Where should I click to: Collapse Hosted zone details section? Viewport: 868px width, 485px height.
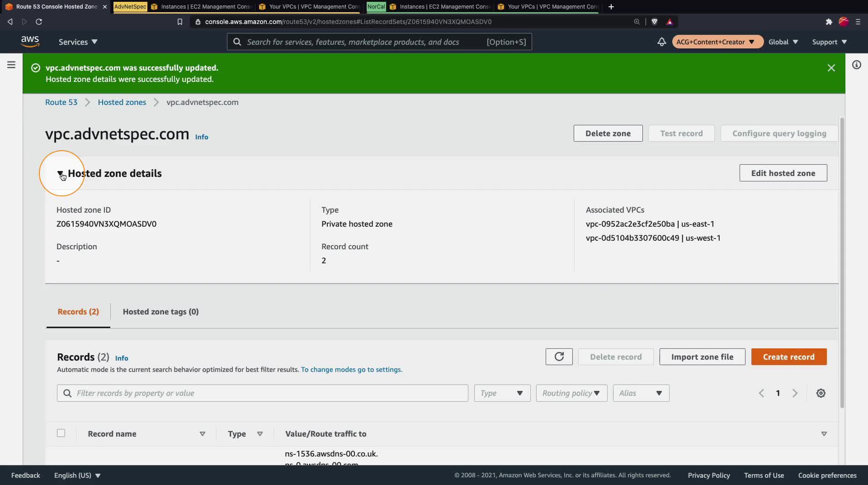coord(60,173)
